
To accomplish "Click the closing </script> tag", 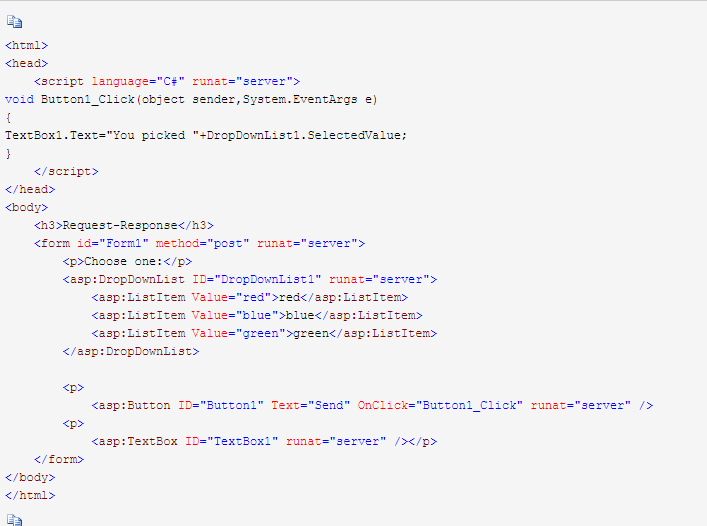I will [x=66, y=172].
